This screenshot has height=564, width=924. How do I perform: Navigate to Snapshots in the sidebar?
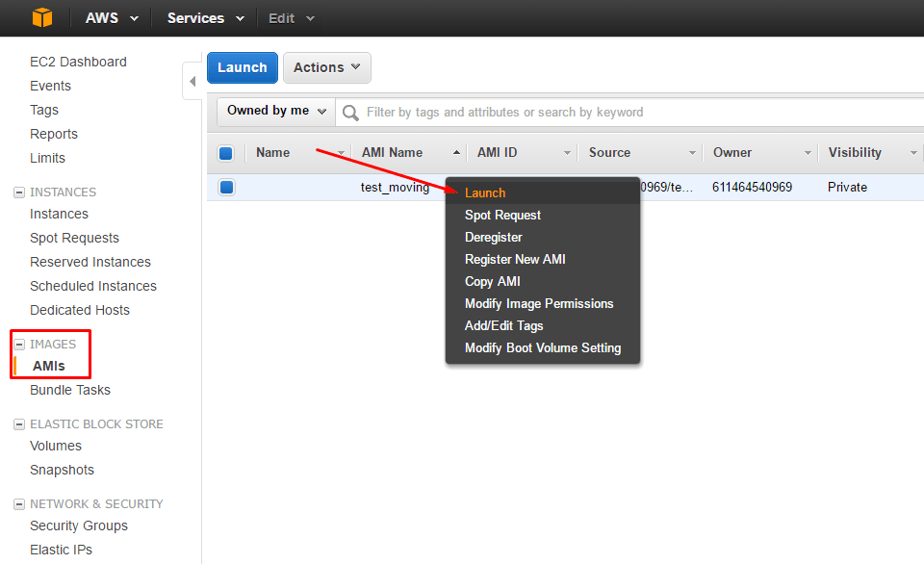[x=62, y=470]
